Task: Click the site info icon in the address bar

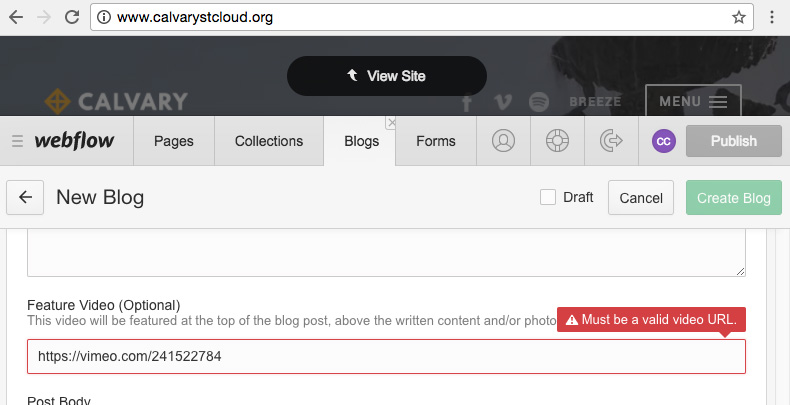Action: point(104,18)
